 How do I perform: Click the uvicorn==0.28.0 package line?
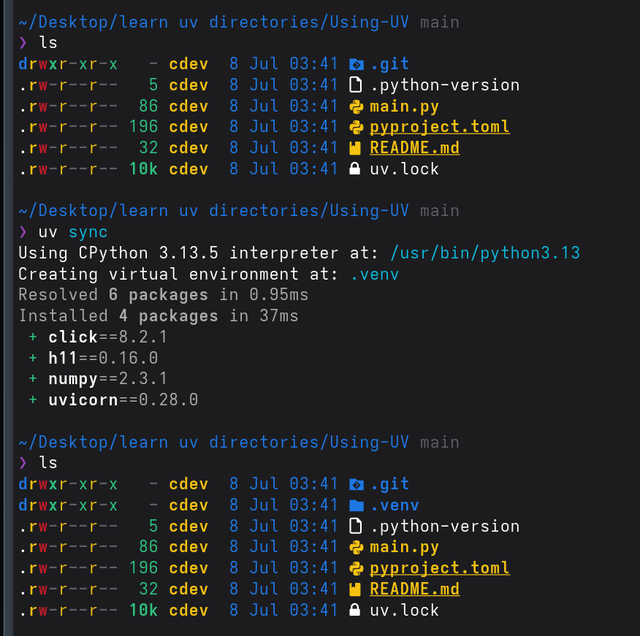click(123, 400)
